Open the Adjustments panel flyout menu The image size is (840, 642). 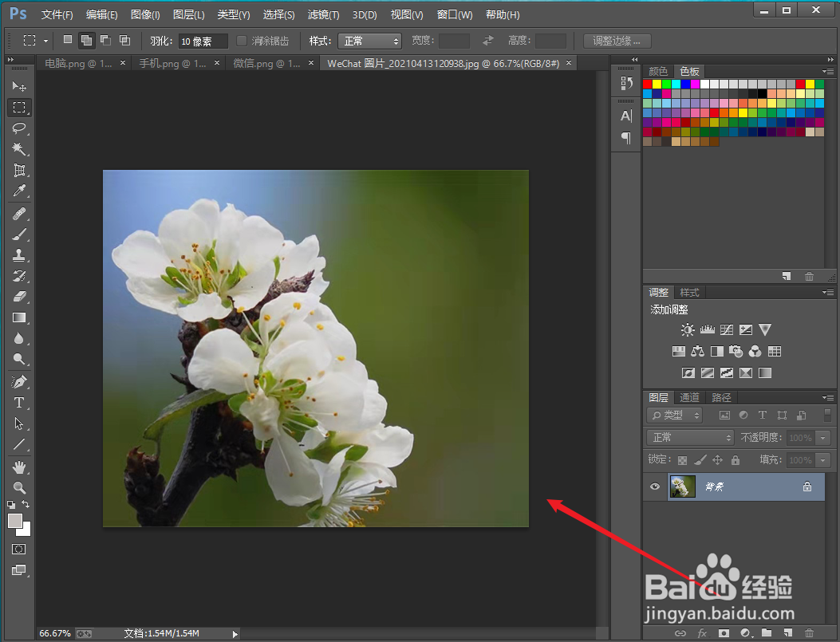coord(828,293)
